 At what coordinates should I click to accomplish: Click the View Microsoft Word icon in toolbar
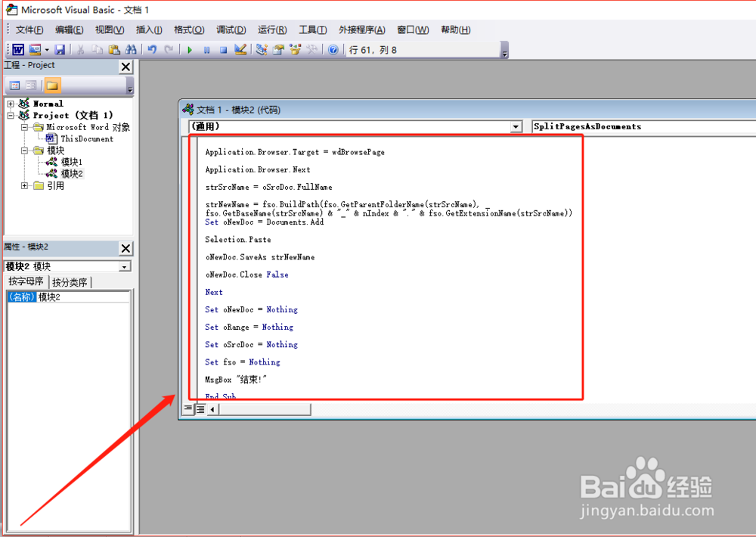click(18, 50)
